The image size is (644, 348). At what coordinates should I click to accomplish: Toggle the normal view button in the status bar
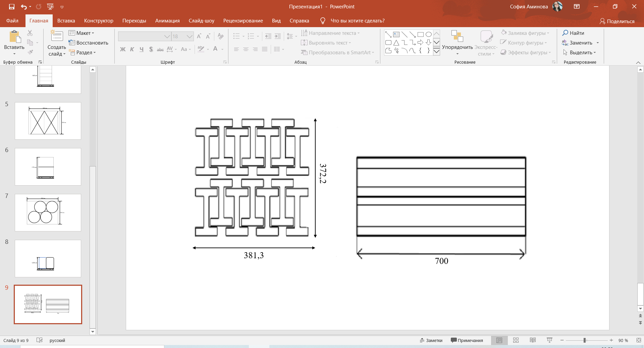(x=499, y=340)
